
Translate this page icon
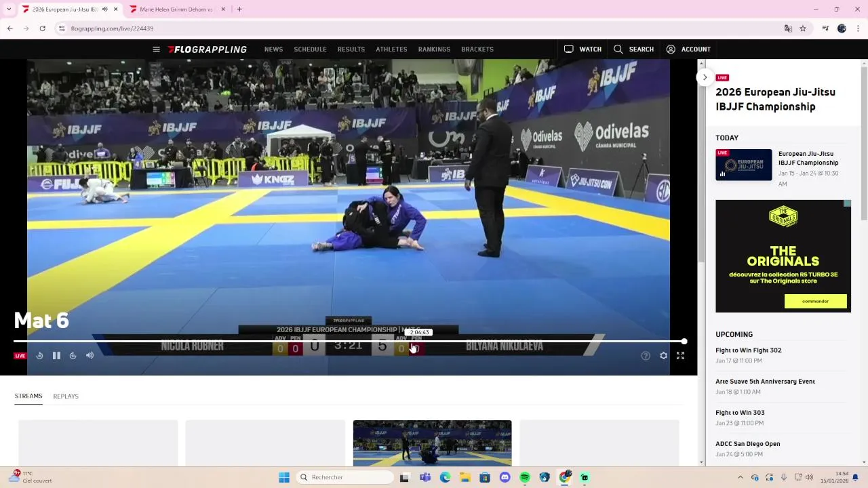788,28
